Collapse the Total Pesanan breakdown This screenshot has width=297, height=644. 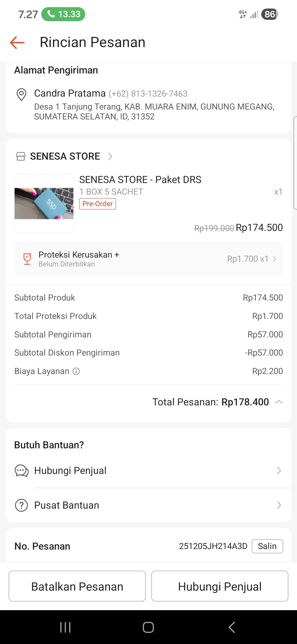[x=279, y=402]
